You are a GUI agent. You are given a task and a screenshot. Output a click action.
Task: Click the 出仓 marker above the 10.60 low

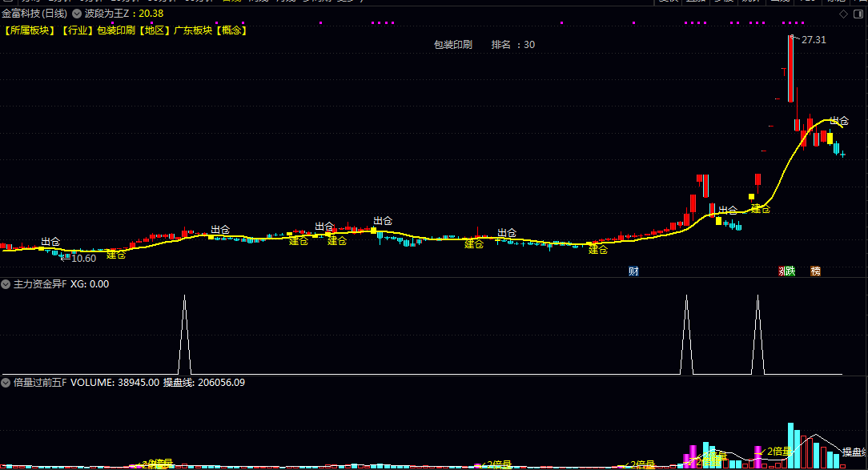50,242
